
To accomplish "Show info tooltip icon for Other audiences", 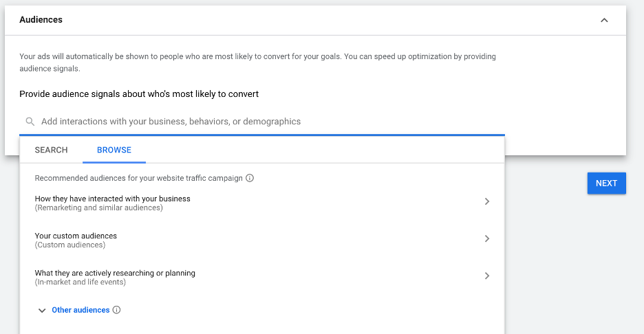I will click(x=117, y=310).
